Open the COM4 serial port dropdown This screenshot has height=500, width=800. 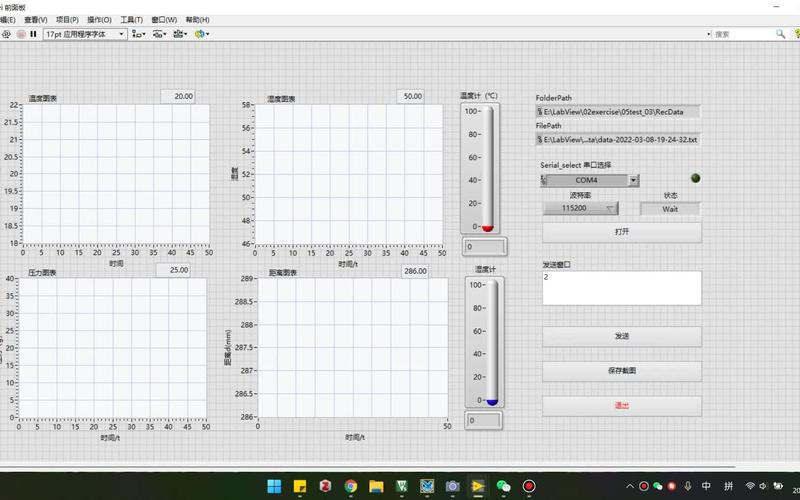(x=633, y=180)
